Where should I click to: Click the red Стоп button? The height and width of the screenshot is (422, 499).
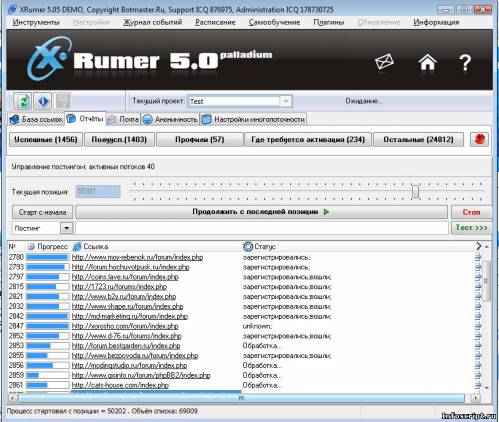coord(471,212)
